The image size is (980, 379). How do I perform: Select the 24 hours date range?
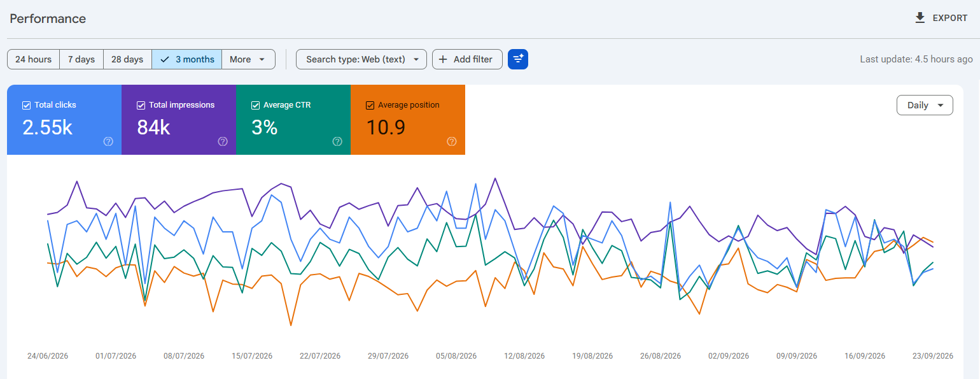coord(33,59)
